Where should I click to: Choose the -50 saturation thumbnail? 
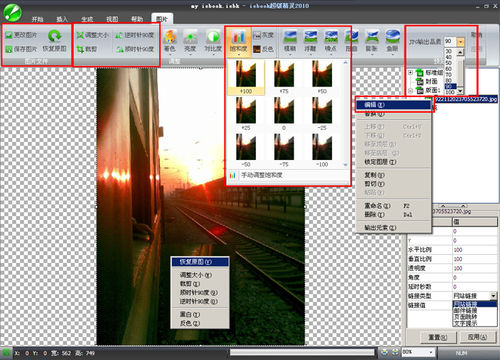[246, 151]
